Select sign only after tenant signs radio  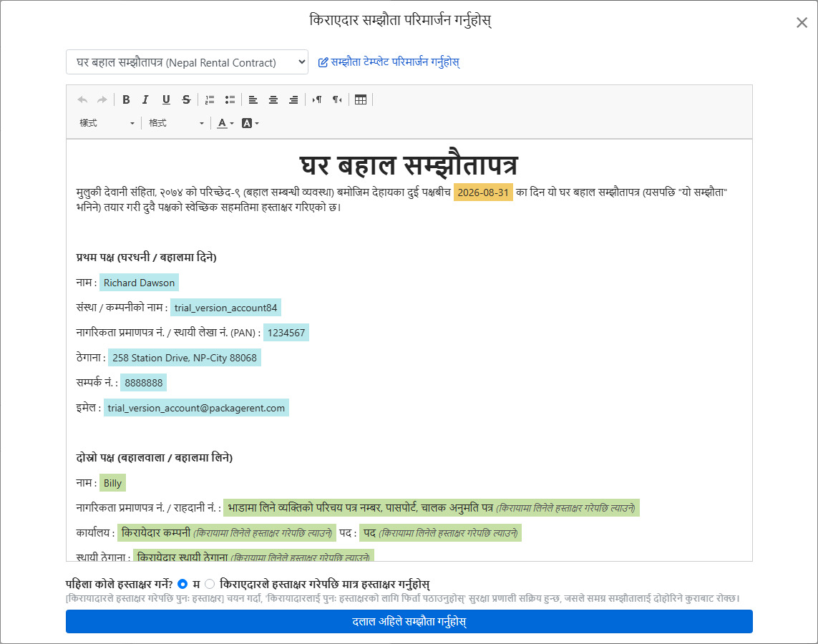pyautogui.click(x=209, y=584)
